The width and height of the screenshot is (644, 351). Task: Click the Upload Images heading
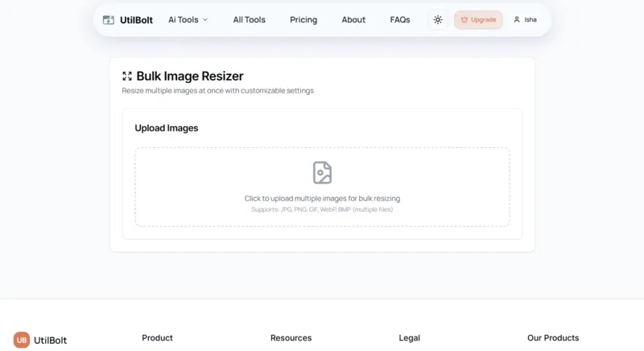pos(167,128)
